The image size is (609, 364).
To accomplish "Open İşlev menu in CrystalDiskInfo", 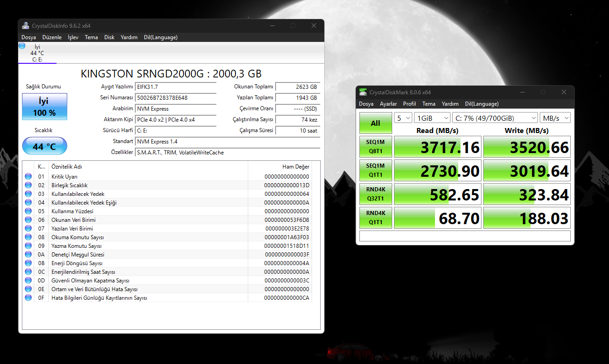I will click(x=73, y=37).
